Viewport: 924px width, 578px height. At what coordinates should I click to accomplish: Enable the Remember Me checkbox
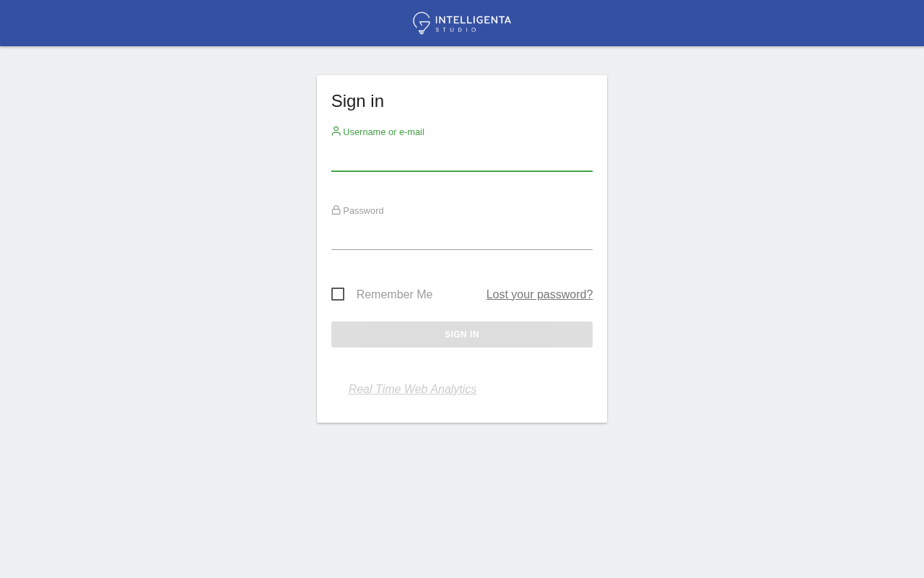click(x=338, y=294)
